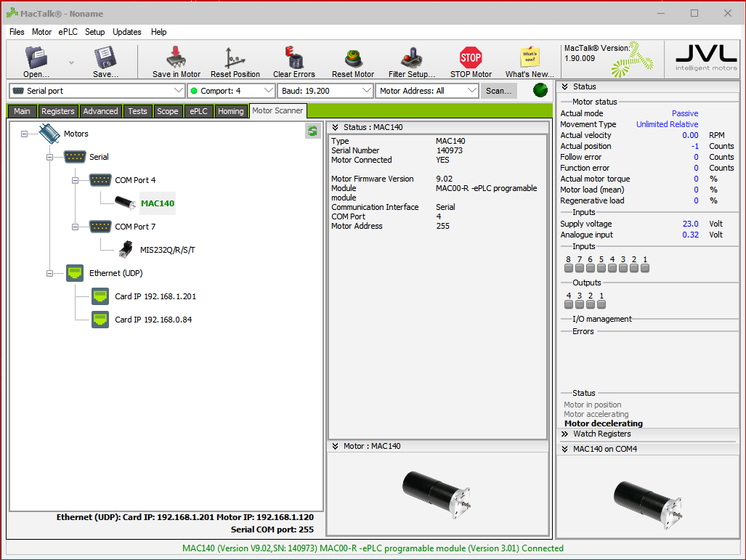
Task: Click the MAC140 motor icon in tree
Action: point(126,203)
